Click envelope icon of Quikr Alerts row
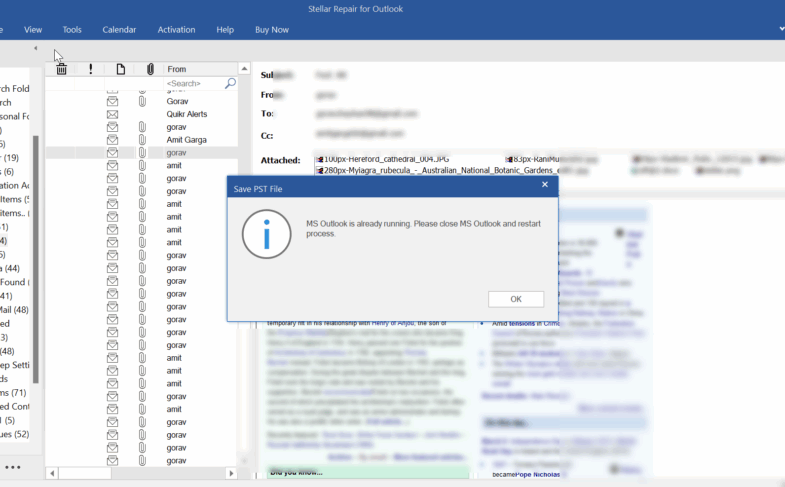785x487 pixels. click(x=113, y=114)
